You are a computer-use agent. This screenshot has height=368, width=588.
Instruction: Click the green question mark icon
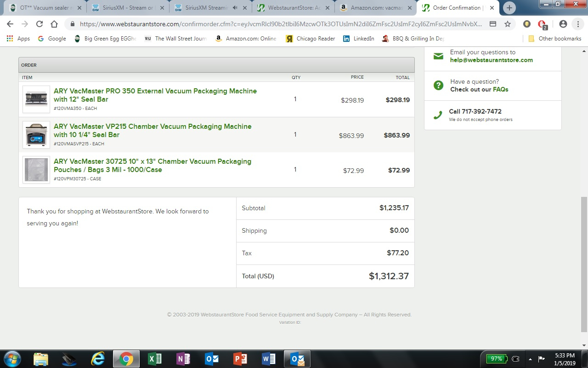[x=439, y=85]
